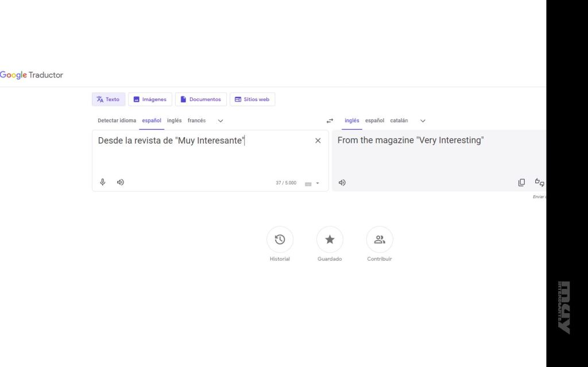The image size is (588, 367).
Task: Clear the source text with X
Action: pyautogui.click(x=318, y=141)
